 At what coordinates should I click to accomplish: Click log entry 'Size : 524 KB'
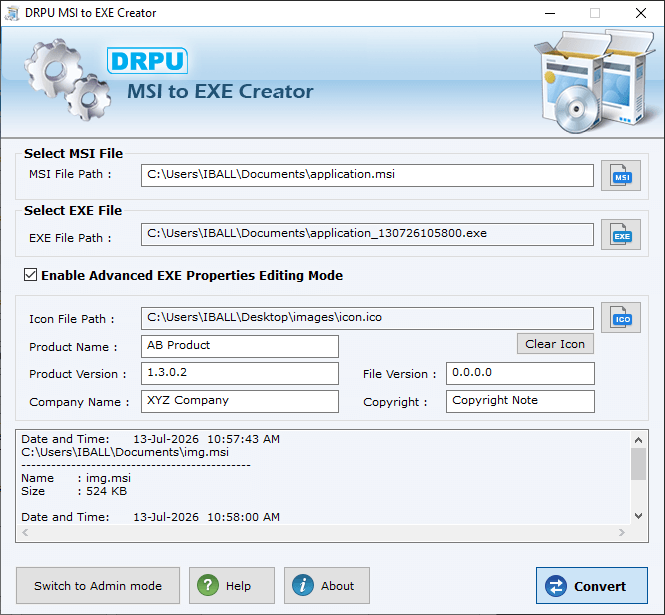coord(74,491)
